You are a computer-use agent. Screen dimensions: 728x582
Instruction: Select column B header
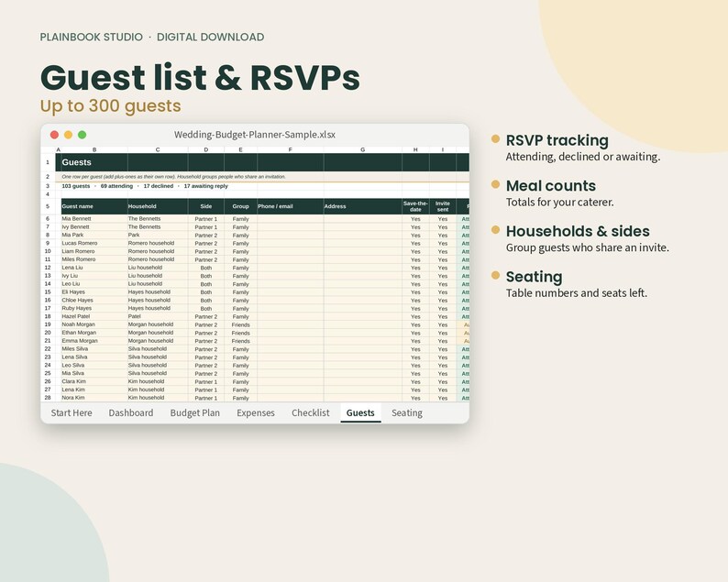point(94,149)
